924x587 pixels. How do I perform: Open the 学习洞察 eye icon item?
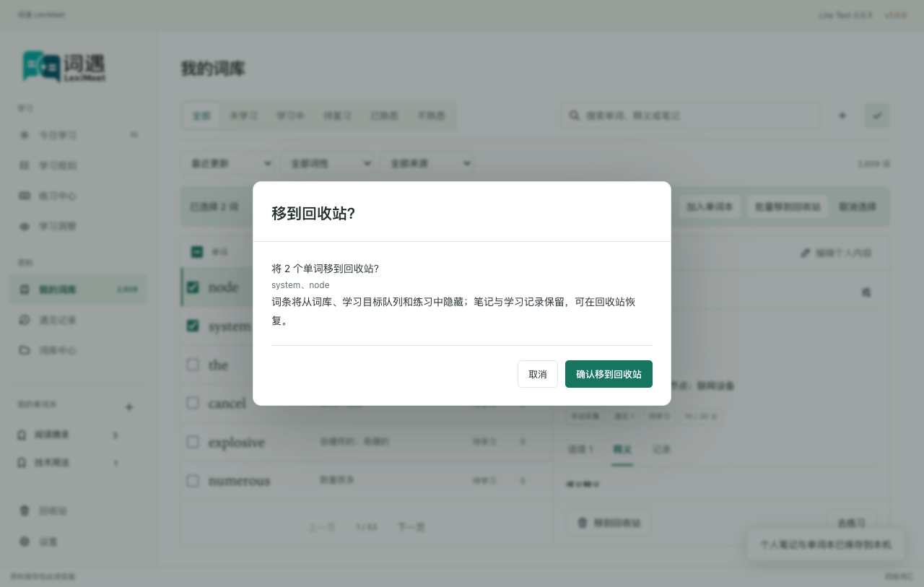[78, 226]
